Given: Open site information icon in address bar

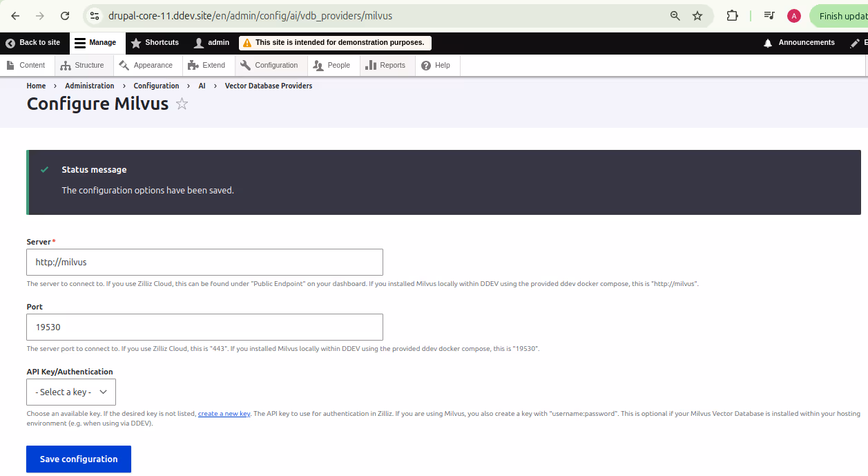Looking at the screenshot, I should point(95,16).
